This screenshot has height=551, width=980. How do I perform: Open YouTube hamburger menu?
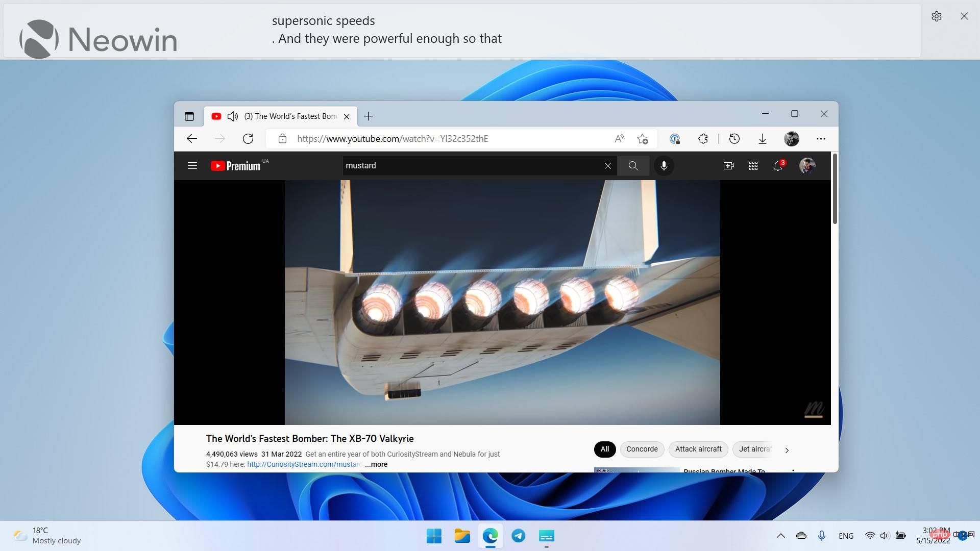tap(192, 165)
